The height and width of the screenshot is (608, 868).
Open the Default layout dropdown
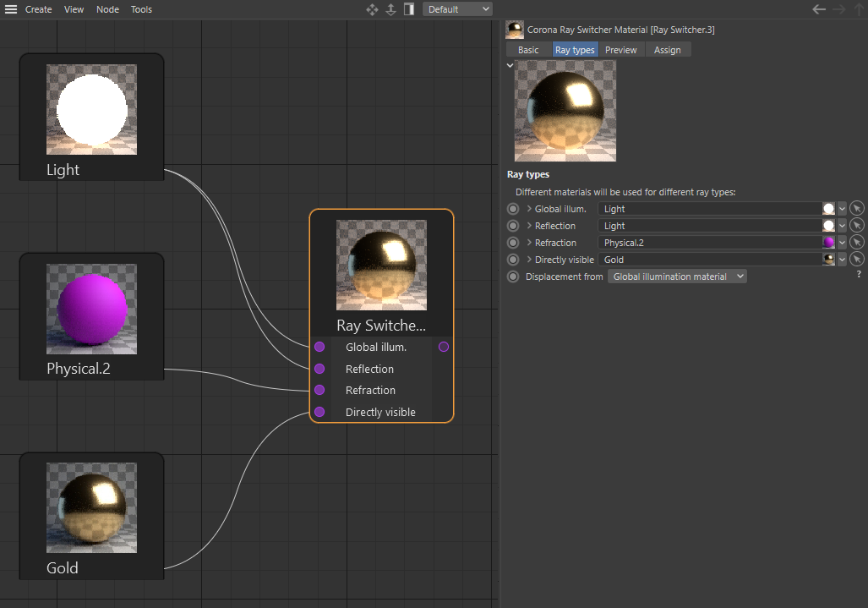coord(457,9)
